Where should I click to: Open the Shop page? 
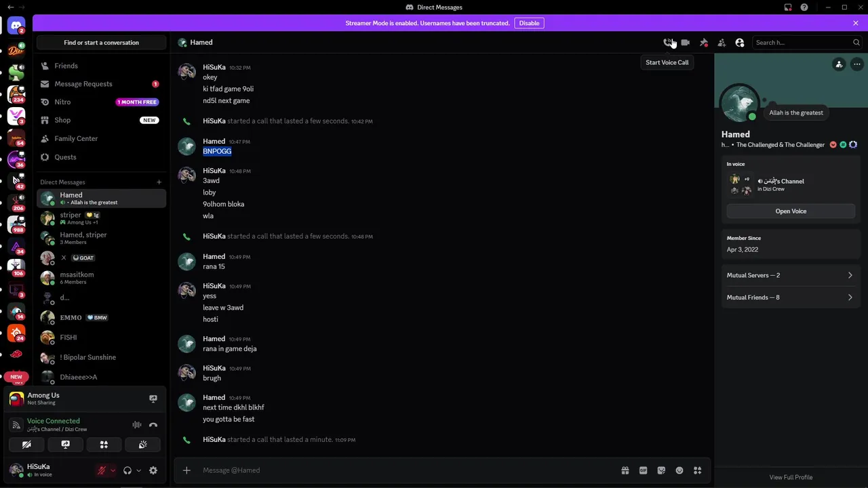pyautogui.click(x=102, y=120)
